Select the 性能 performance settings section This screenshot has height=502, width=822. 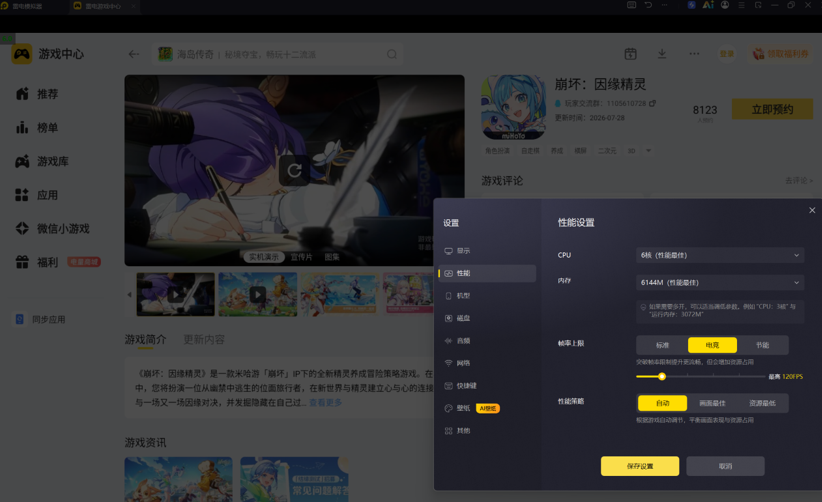[x=486, y=273]
